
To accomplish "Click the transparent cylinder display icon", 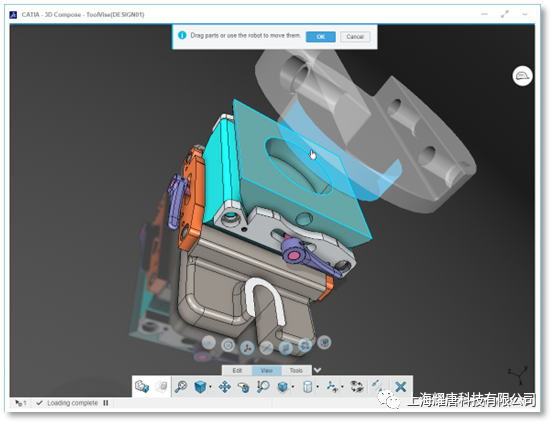I will click(308, 387).
